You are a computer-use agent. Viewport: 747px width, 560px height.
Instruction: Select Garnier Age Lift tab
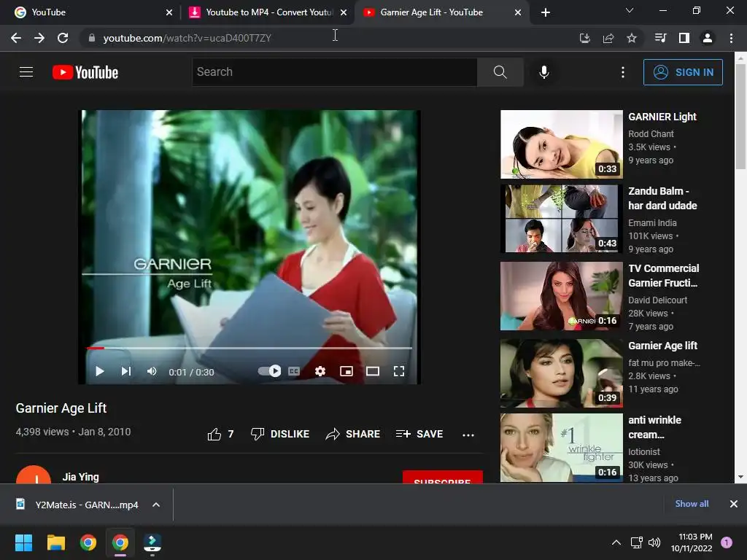tap(441, 12)
